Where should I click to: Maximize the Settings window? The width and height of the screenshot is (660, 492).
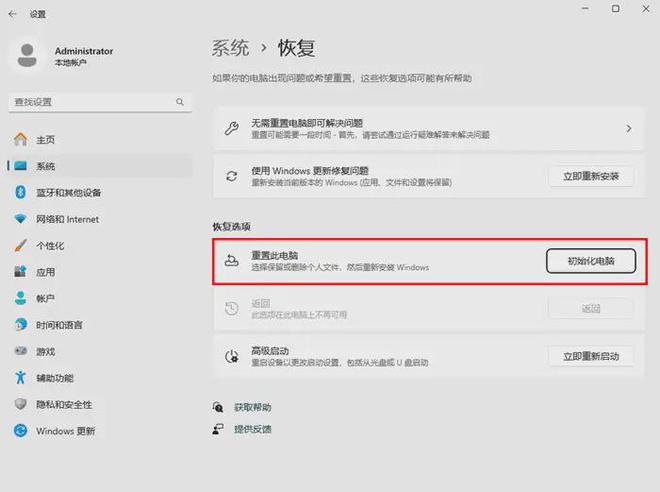(615, 8)
